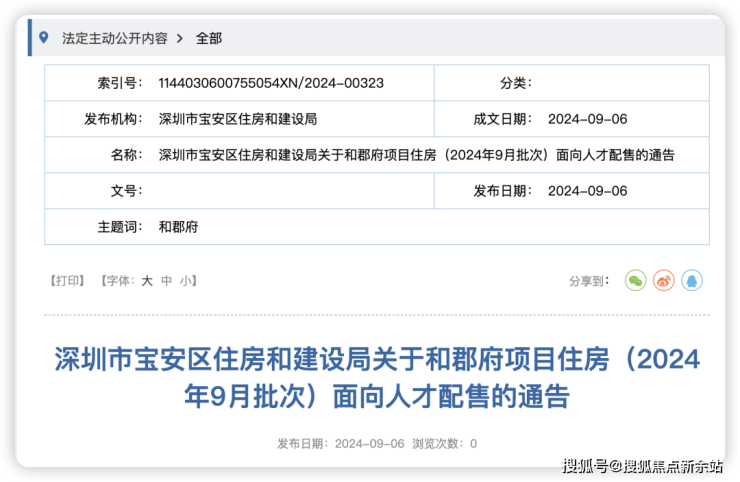Click the 分类 label
Viewport: 740px width, 482px height.
click(x=516, y=83)
